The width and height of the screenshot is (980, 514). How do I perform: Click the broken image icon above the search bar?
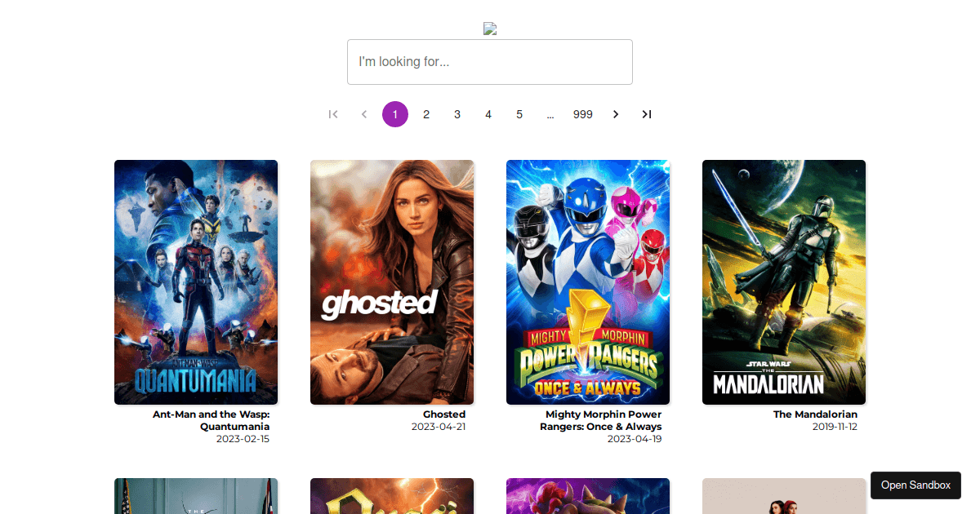pos(490,28)
